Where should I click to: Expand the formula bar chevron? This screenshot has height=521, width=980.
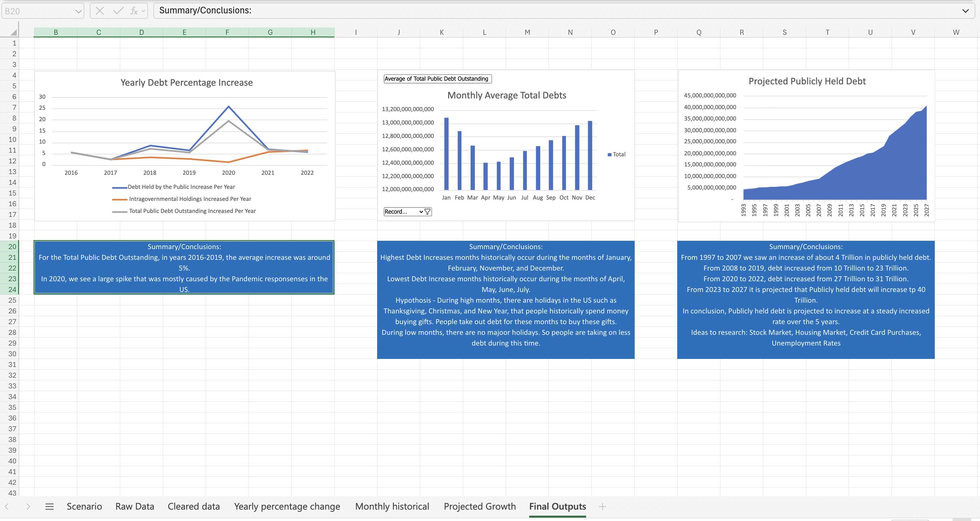click(x=965, y=11)
